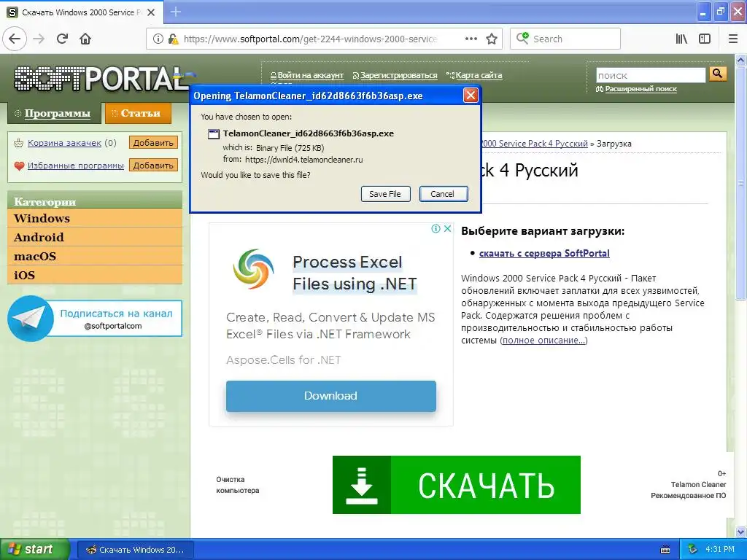747x560 pixels.
Task: Click Добавить next to Избранные программы
Action: 153,166
